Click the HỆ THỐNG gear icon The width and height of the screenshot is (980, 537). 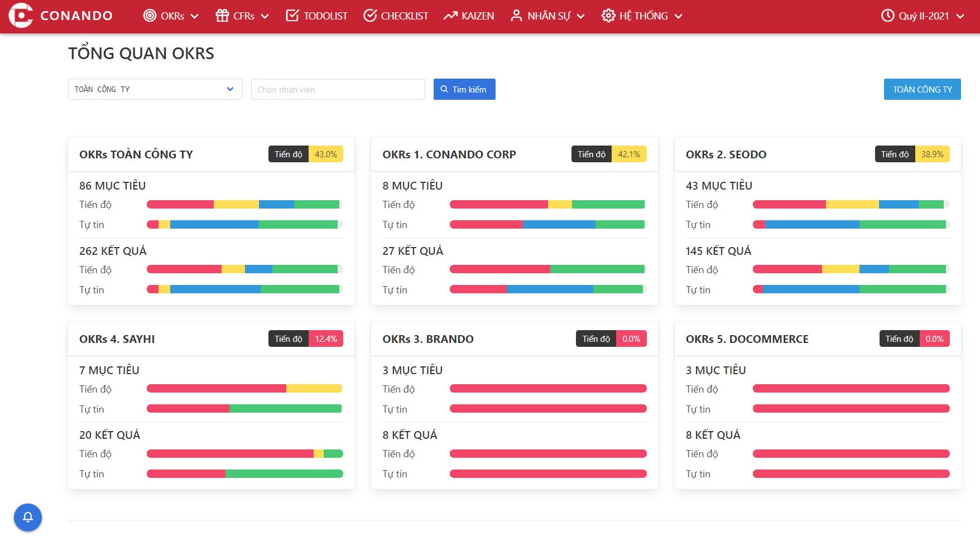(x=608, y=16)
